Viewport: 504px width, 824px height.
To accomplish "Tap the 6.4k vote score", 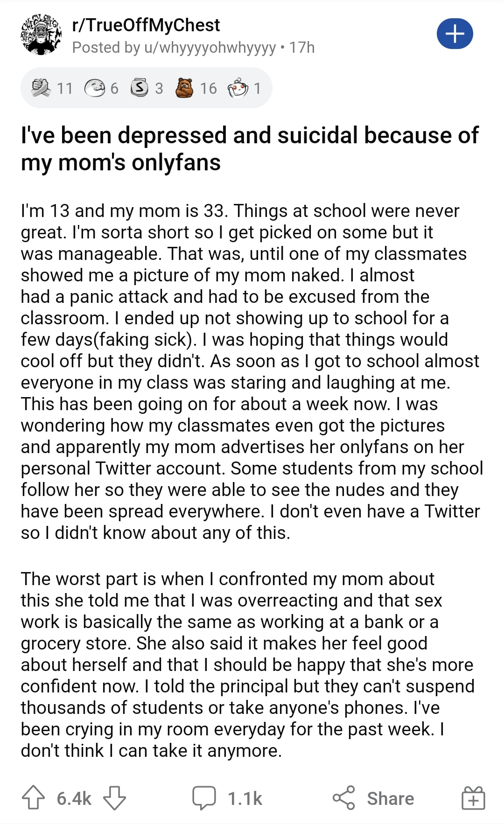I will point(74,798).
